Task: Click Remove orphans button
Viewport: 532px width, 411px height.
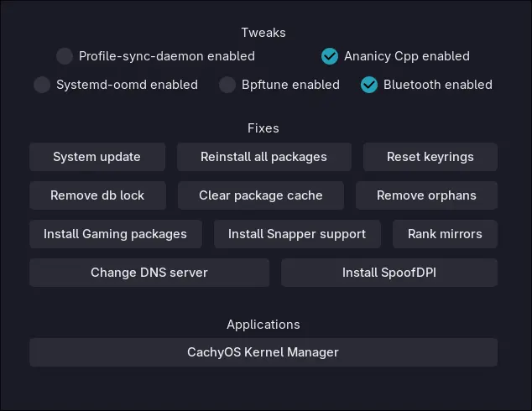Action: click(426, 195)
